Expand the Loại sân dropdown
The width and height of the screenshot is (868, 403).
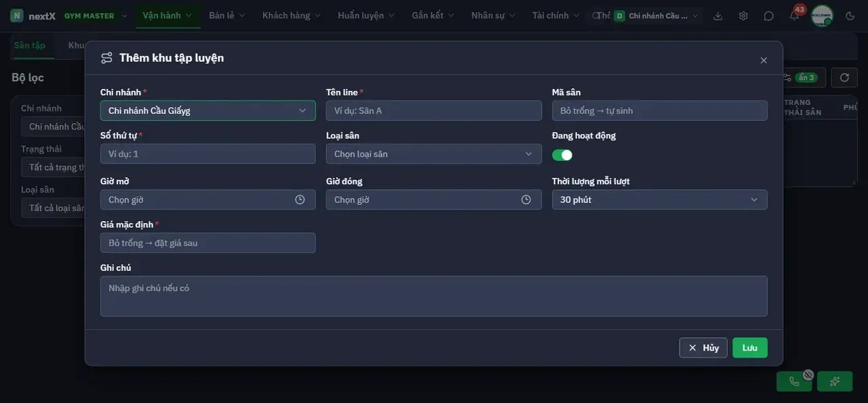(x=434, y=154)
